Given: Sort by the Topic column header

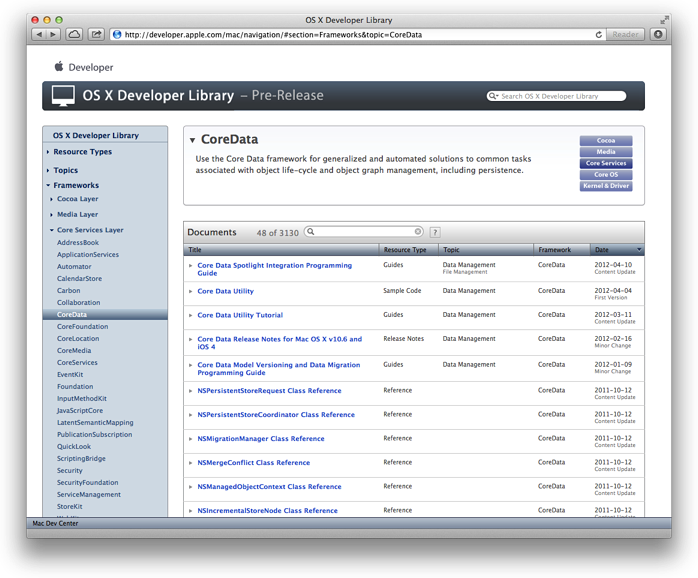Looking at the screenshot, I should tap(486, 250).
